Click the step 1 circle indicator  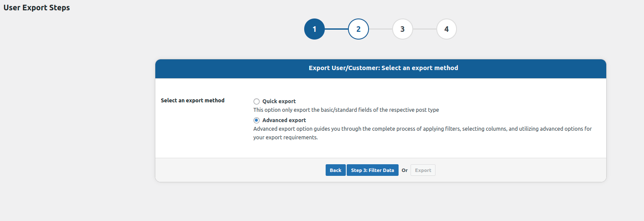coord(314,29)
